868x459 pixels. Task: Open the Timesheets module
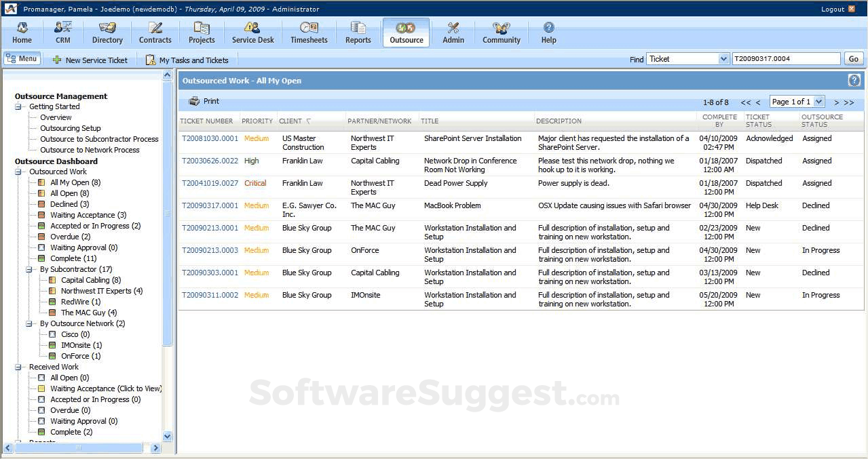(x=309, y=32)
